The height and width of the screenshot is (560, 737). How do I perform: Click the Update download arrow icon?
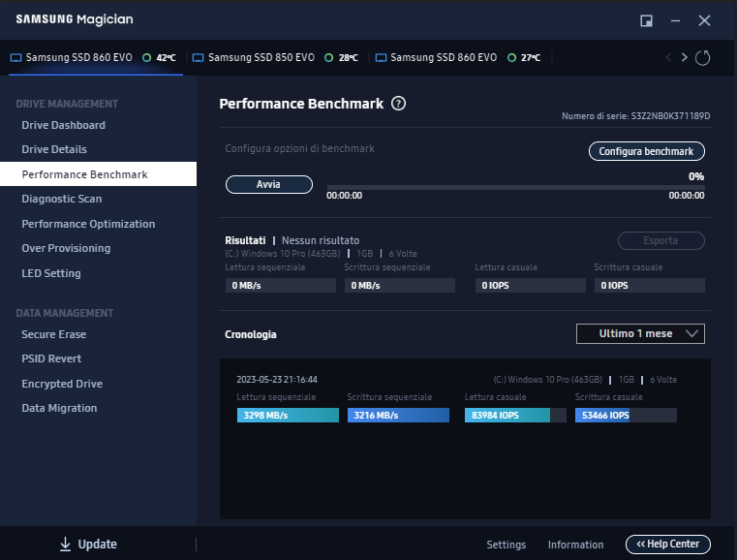coord(65,544)
